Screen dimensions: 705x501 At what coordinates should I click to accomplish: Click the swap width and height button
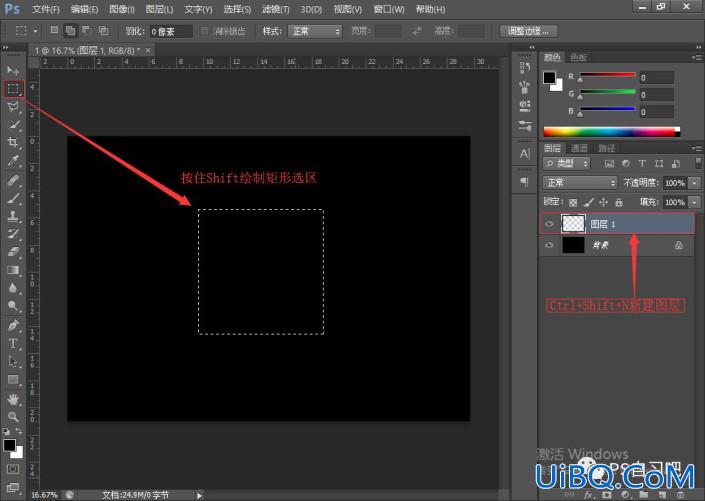[417, 31]
